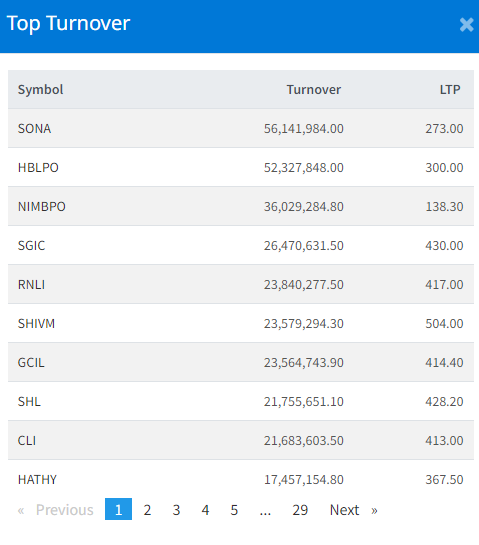Viewport: 479px width, 545px height.
Task: Click the LTP column header
Action: tap(450, 90)
